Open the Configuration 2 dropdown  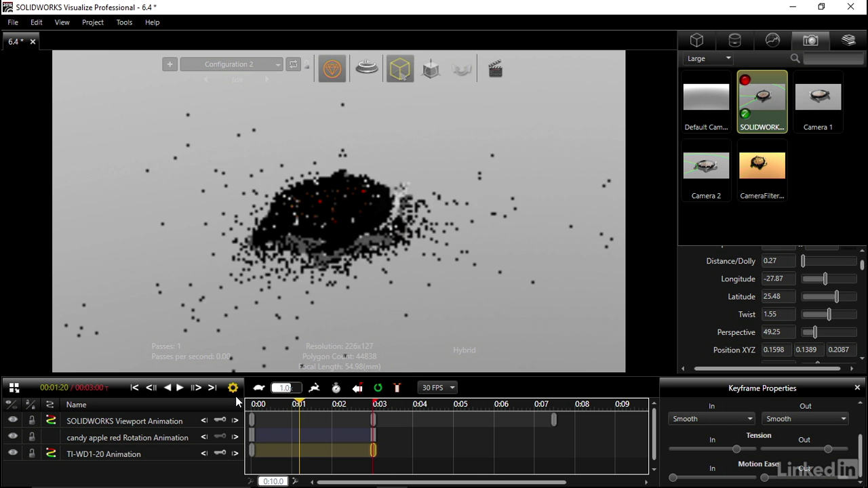(231, 64)
